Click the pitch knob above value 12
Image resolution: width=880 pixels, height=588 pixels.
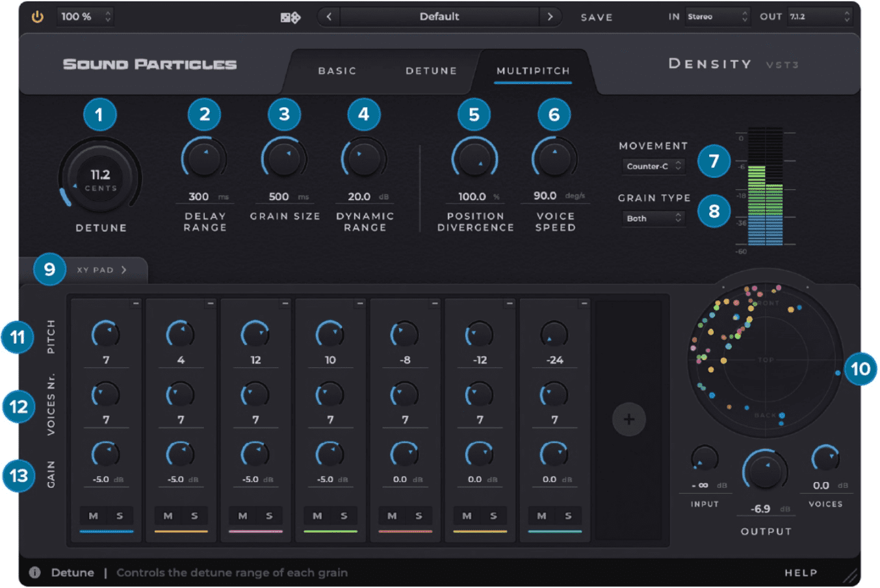255,335
